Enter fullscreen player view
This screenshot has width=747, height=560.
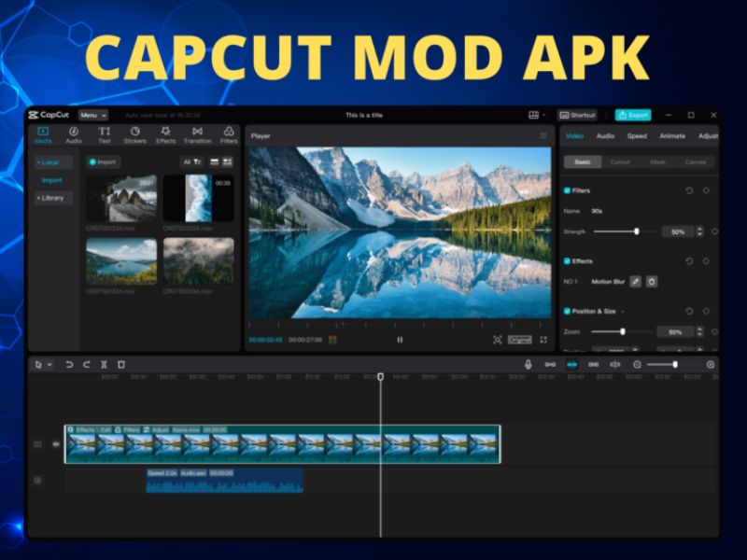point(543,340)
